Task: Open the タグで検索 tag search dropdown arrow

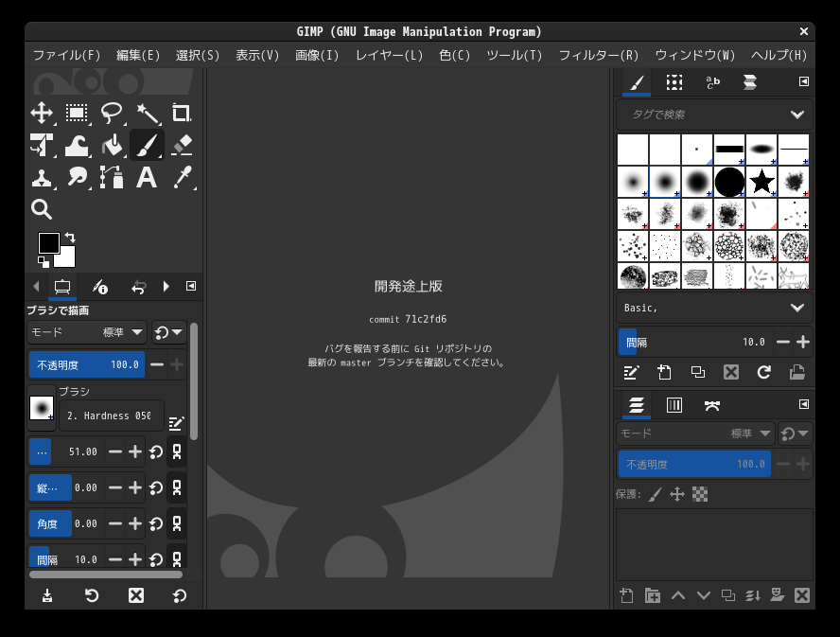Action: pyautogui.click(x=796, y=115)
